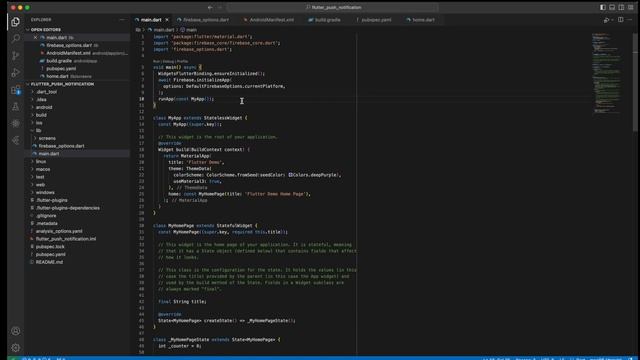The height and width of the screenshot is (360, 640).
Task: Expand the windows folder
Action: [x=45, y=193]
